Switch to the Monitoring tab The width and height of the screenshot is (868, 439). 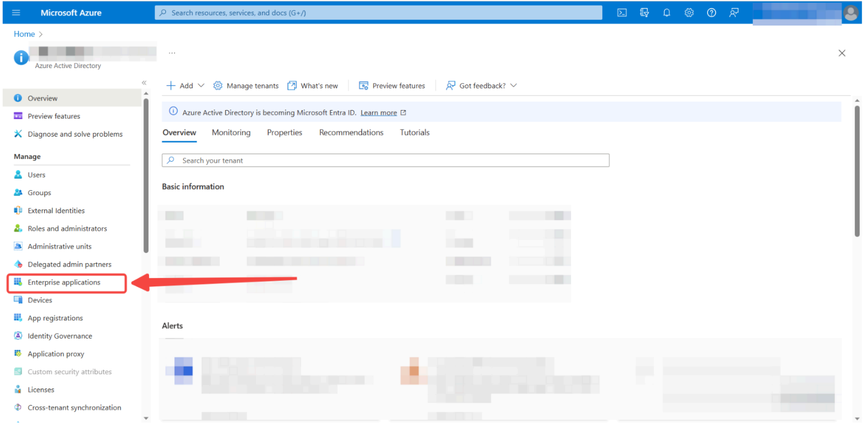231,133
